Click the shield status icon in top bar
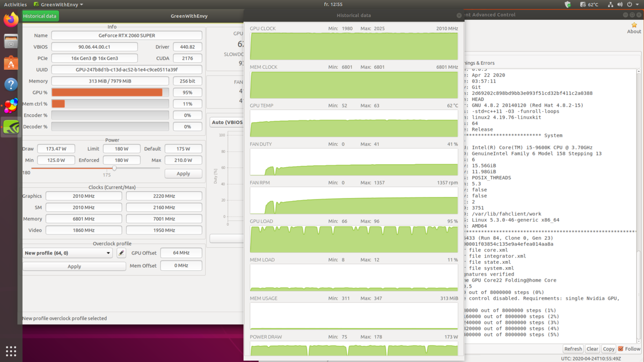The height and width of the screenshot is (362, 644). pyautogui.click(x=568, y=4)
